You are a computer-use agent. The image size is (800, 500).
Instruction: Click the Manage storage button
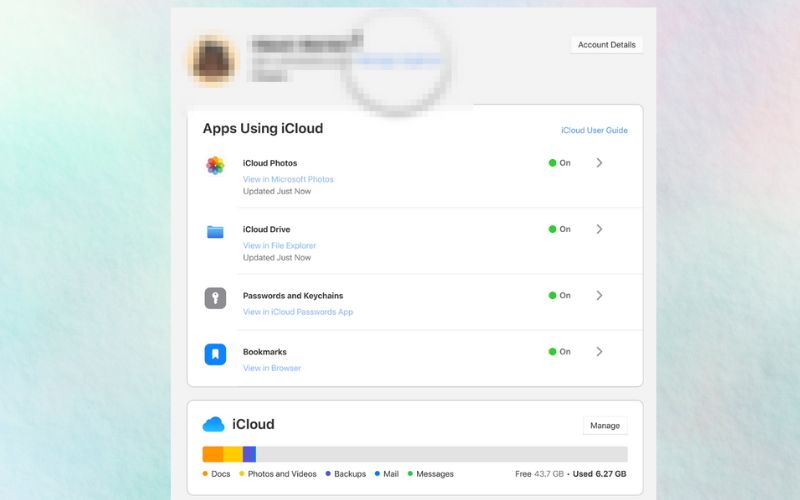pyautogui.click(x=605, y=426)
